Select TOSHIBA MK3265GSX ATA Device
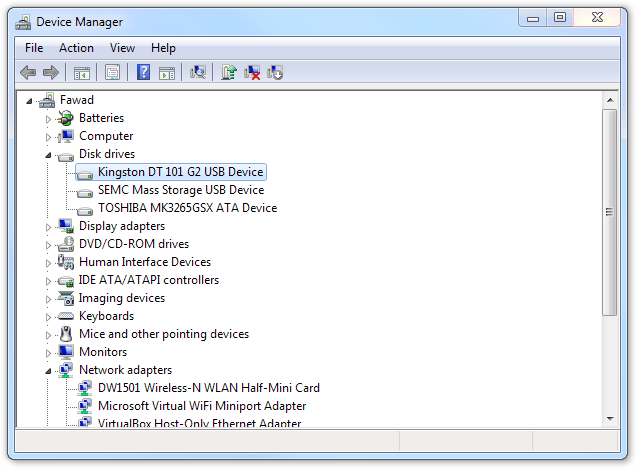 pos(187,208)
